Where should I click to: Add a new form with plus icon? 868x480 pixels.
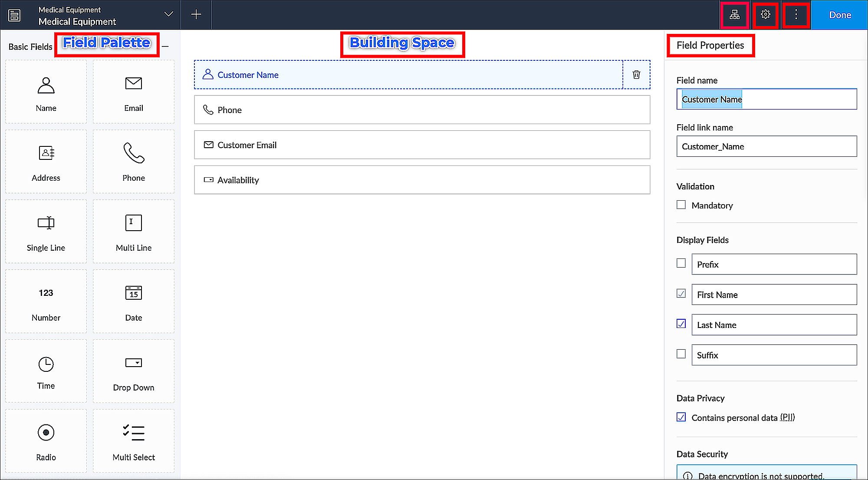(x=196, y=15)
